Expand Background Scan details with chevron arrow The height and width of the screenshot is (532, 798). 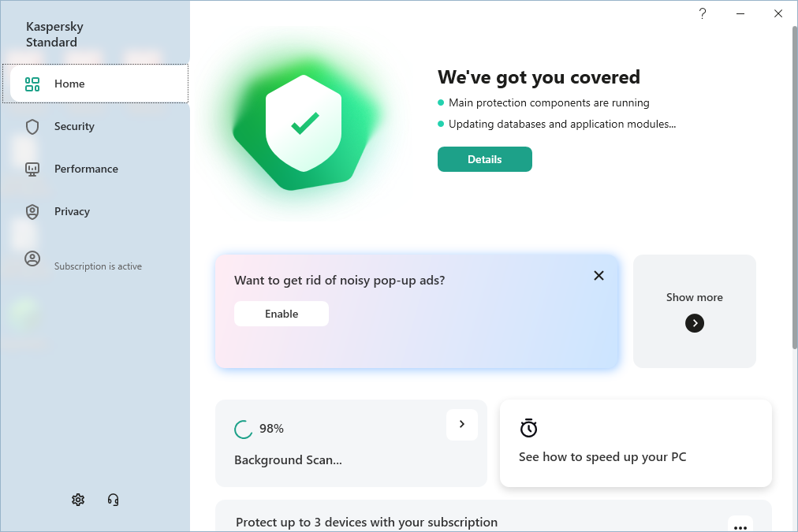[x=462, y=425]
